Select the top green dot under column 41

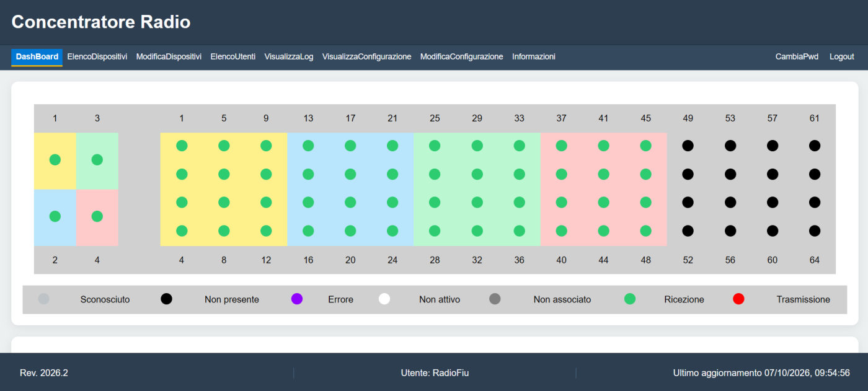pyautogui.click(x=603, y=146)
